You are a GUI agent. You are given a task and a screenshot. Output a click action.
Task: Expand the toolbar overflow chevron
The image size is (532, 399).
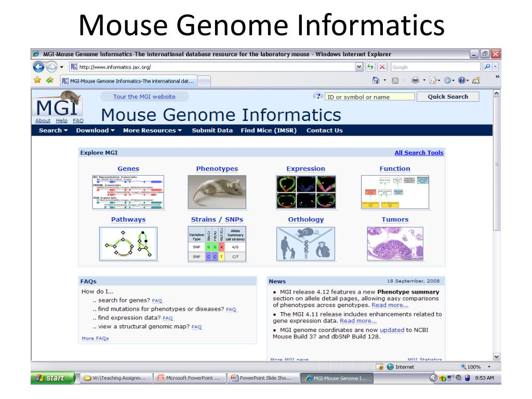pos(497,77)
